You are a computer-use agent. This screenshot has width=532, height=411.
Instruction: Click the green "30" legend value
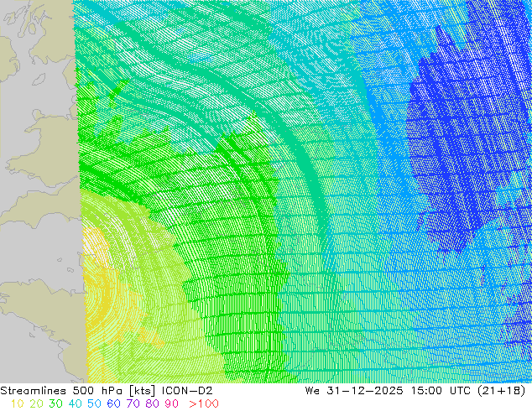tap(56, 403)
